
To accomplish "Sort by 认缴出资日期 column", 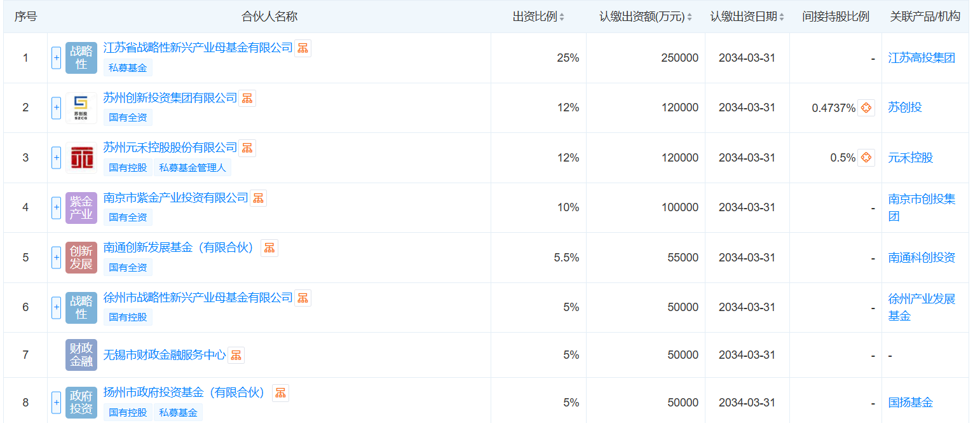I will click(x=747, y=17).
